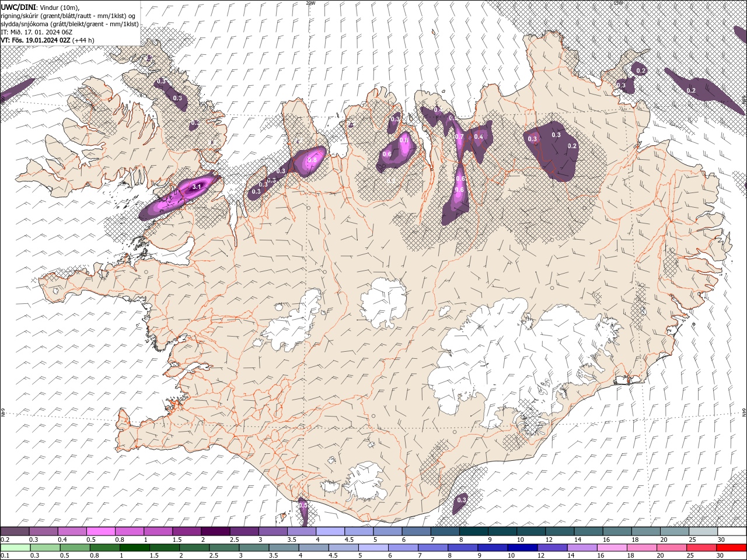Select the lilac 14 rain legend swatch

click(x=582, y=548)
